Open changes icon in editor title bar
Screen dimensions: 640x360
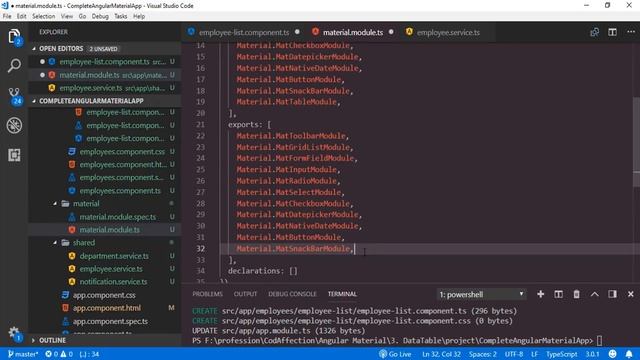[x=594, y=32]
